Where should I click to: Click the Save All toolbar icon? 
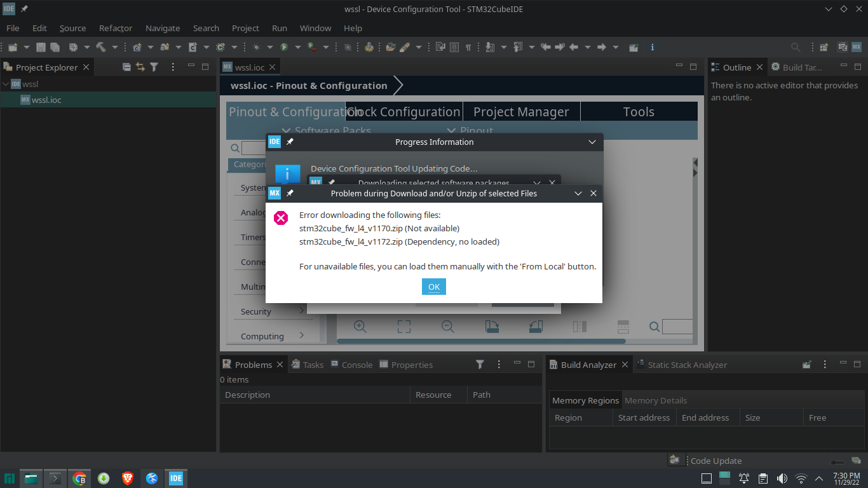55,47
